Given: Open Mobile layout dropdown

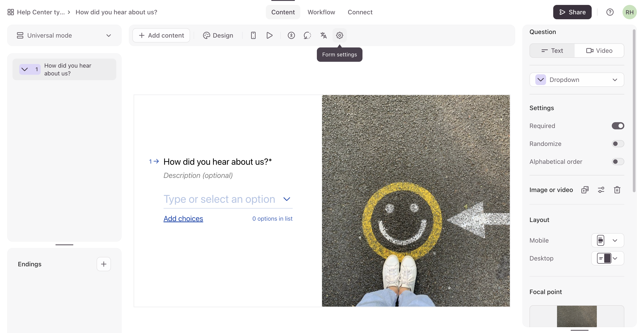Looking at the screenshot, I should pyautogui.click(x=608, y=240).
